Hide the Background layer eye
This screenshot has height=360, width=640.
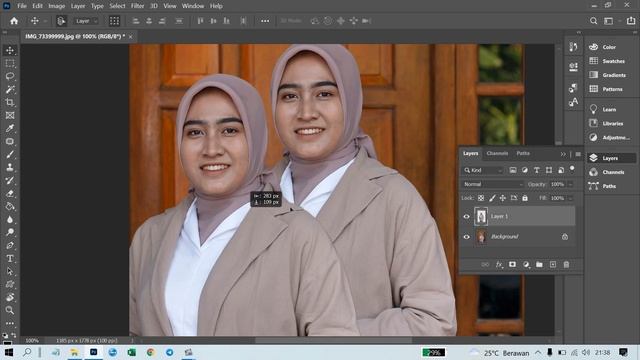pos(467,237)
